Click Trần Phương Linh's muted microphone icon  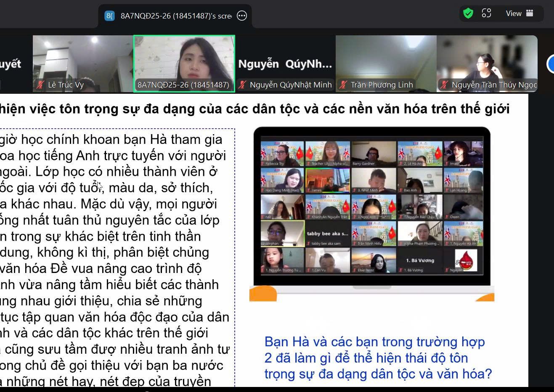coord(343,85)
